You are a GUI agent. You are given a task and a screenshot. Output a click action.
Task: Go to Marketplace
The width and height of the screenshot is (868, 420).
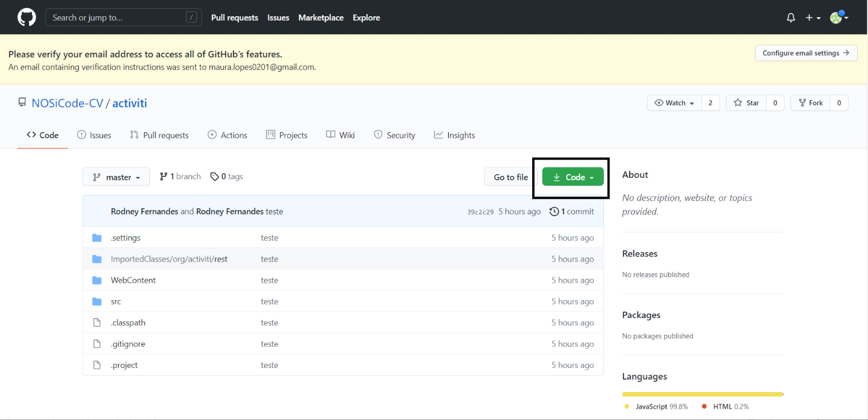pyautogui.click(x=321, y=18)
